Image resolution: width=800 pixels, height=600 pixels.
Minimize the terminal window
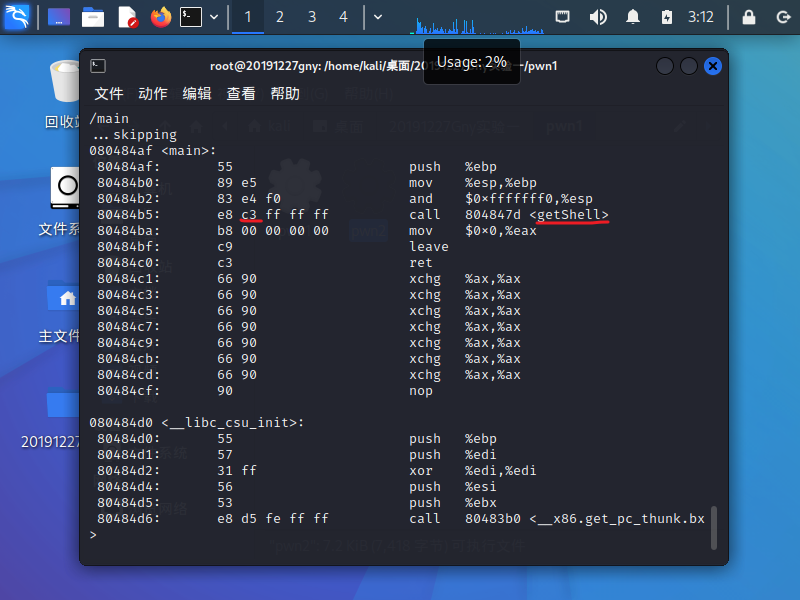click(665, 66)
